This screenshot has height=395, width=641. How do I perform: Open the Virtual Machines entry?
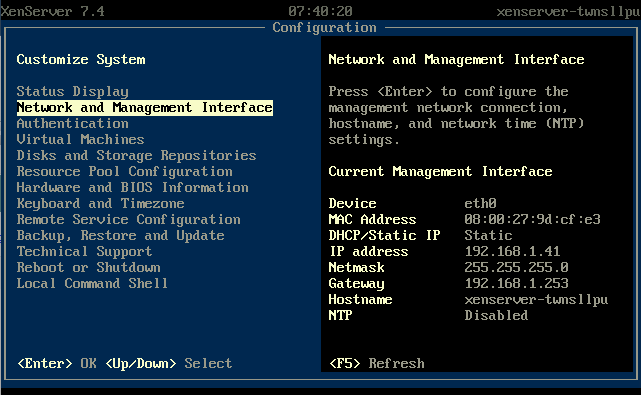pos(81,139)
